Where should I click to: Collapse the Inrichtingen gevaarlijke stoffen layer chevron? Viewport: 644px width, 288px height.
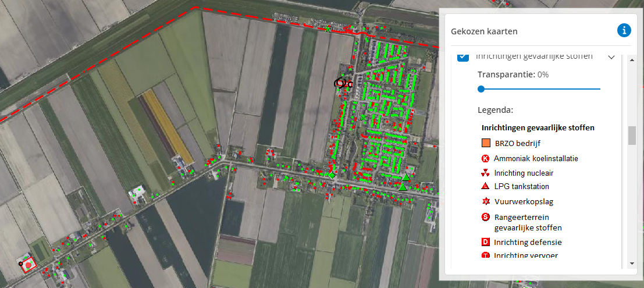(x=611, y=57)
